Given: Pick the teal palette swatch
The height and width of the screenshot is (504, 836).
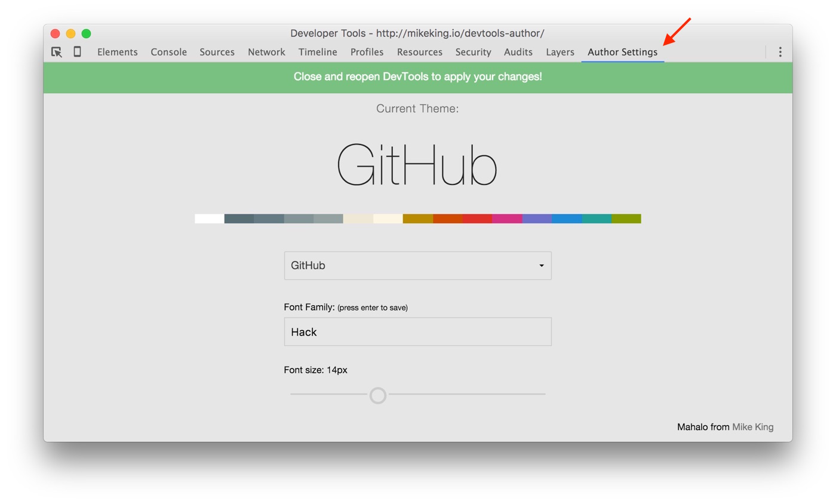Looking at the screenshot, I should tap(597, 219).
